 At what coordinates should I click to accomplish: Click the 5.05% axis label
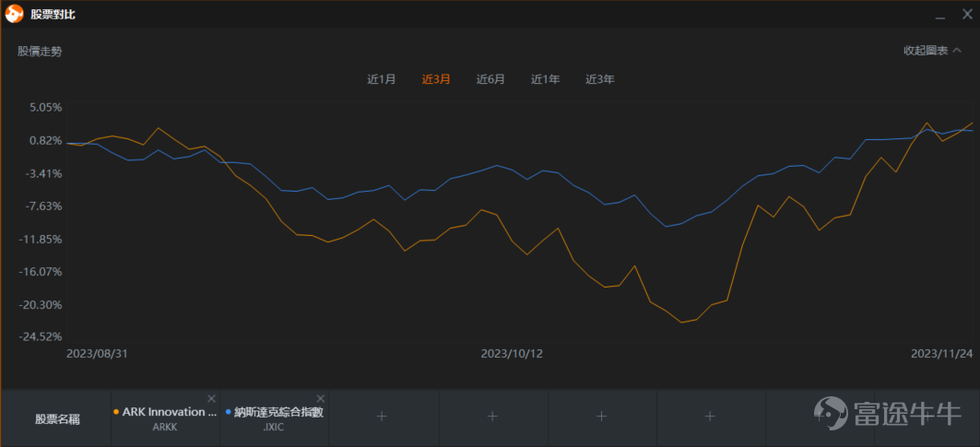[x=45, y=107]
